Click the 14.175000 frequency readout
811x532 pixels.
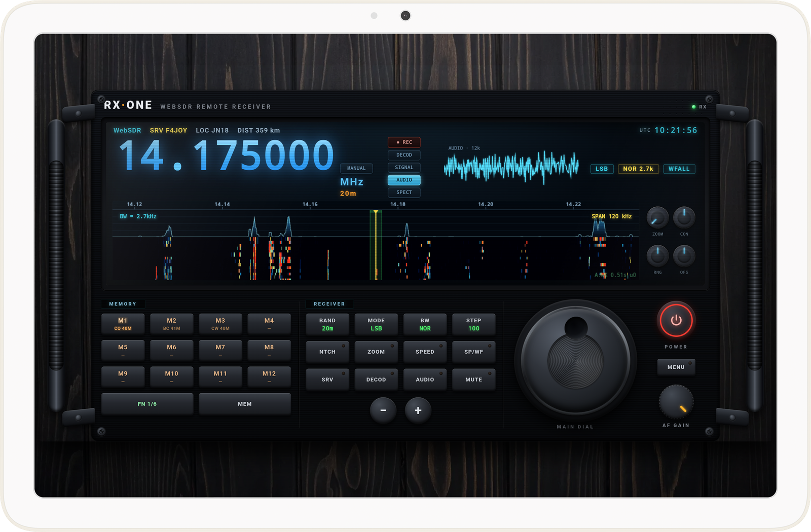226,156
